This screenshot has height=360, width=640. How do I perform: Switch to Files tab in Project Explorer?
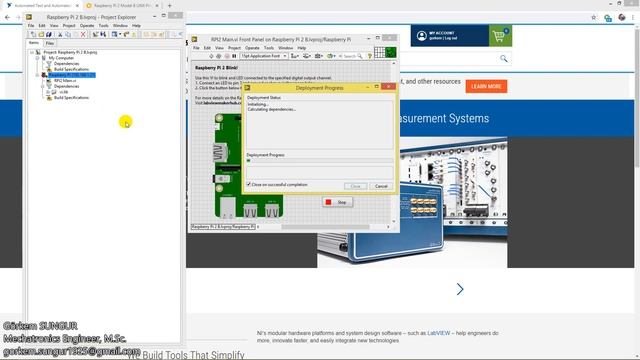tap(50, 43)
